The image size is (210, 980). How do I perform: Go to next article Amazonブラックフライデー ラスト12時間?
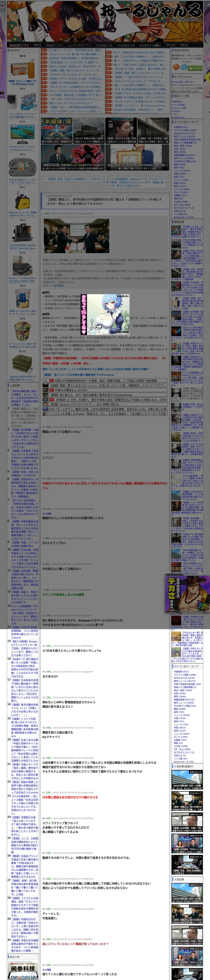[x=135, y=182]
